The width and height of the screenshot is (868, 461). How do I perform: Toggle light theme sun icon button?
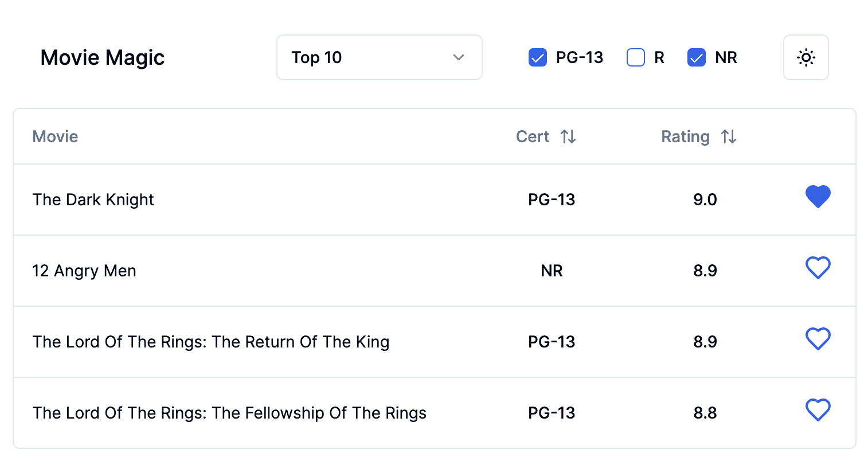point(806,57)
